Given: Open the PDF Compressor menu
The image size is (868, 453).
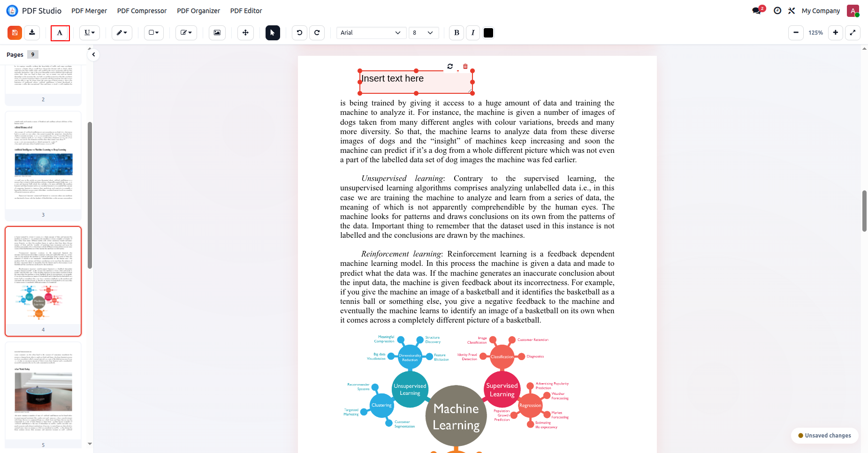Looking at the screenshot, I should [x=142, y=11].
